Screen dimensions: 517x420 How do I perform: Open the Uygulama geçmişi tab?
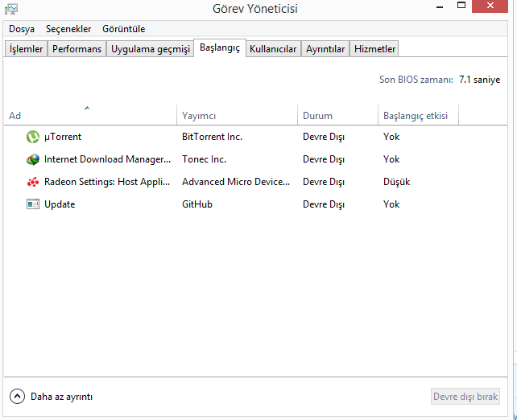151,49
